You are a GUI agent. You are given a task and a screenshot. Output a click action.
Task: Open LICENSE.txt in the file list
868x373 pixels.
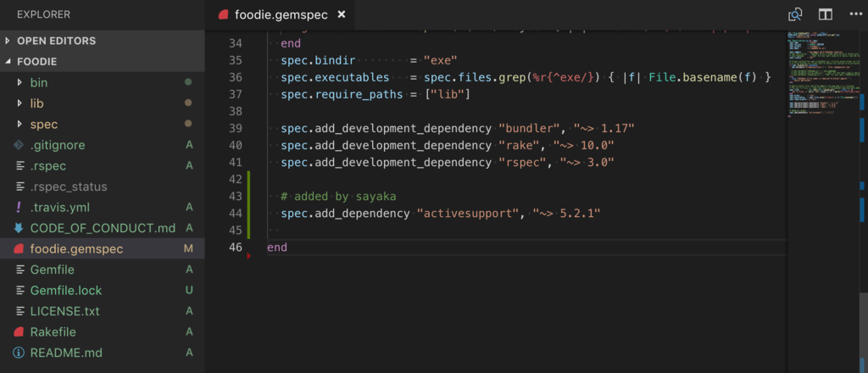(x=64, y=311)
